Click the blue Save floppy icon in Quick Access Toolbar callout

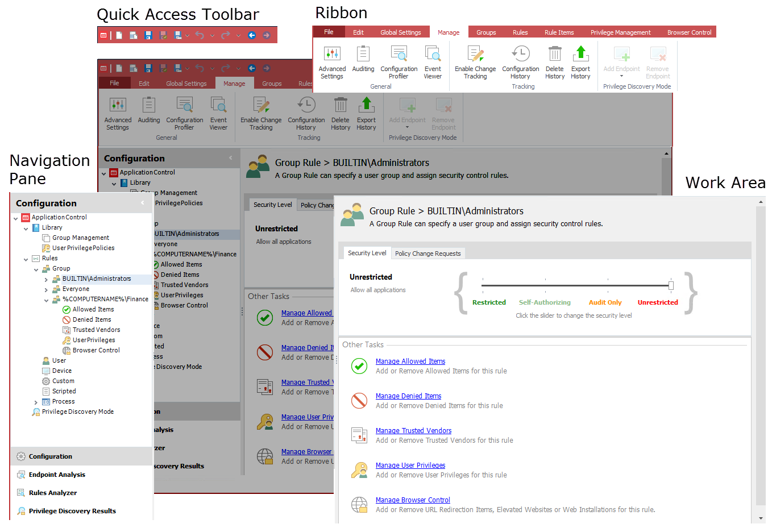(148, 35)
